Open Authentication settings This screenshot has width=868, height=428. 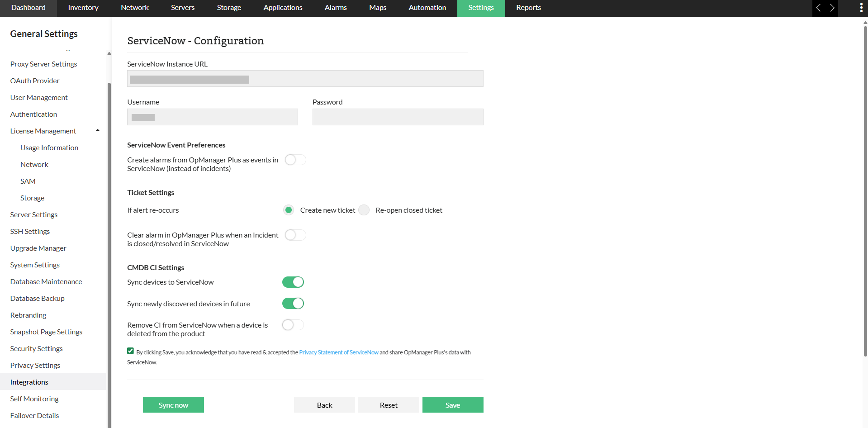coord(34,114)
